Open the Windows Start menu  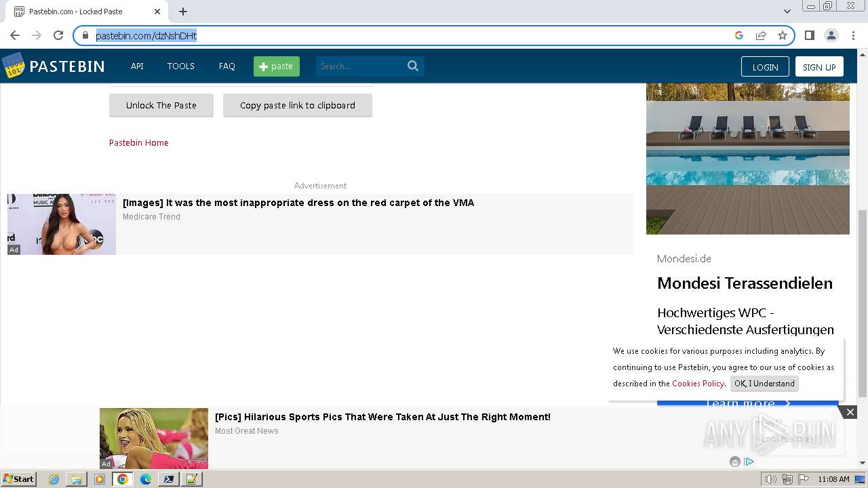[18, 479]
